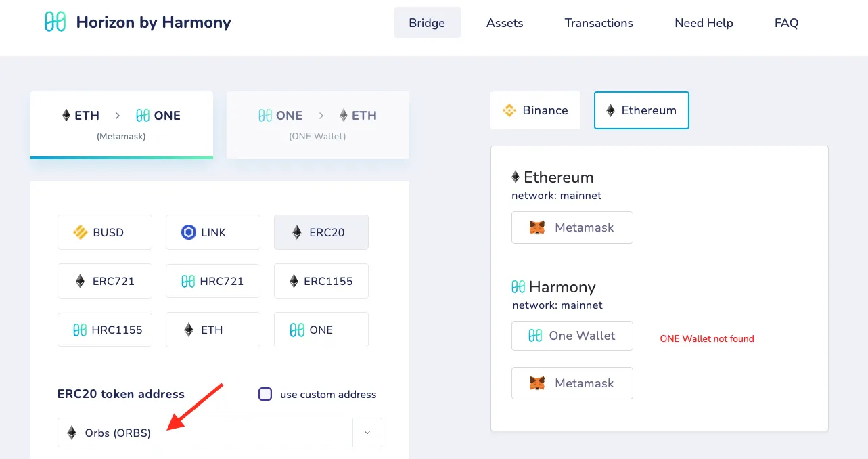Click the One Wallet Harmony icon
The width and height of the screenshot is (868, 459).
pyautogui.click(x=535, y=336)
